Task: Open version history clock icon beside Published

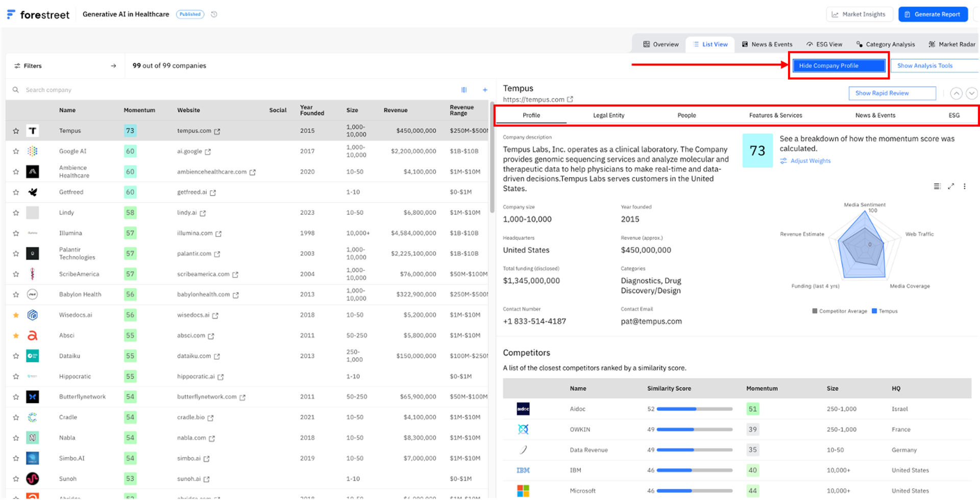Action: click(x=214, y=14)
